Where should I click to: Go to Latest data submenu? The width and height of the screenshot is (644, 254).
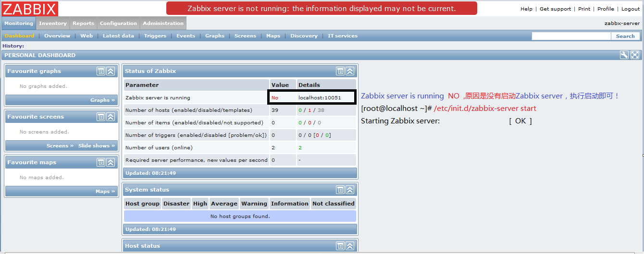(x=118, y=36)
